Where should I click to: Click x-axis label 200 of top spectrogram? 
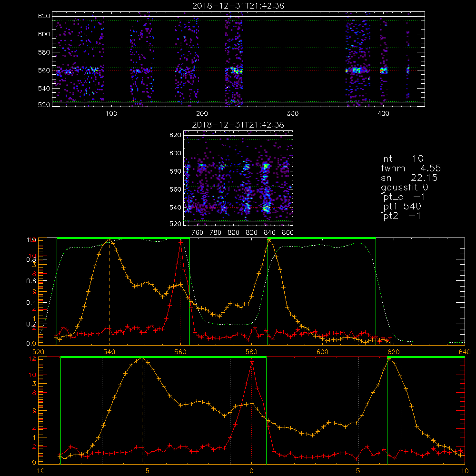coord(202,113)
